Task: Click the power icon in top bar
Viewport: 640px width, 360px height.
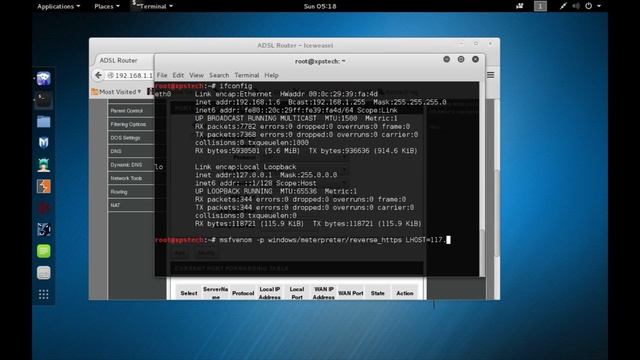Action: tap(589, 6)
